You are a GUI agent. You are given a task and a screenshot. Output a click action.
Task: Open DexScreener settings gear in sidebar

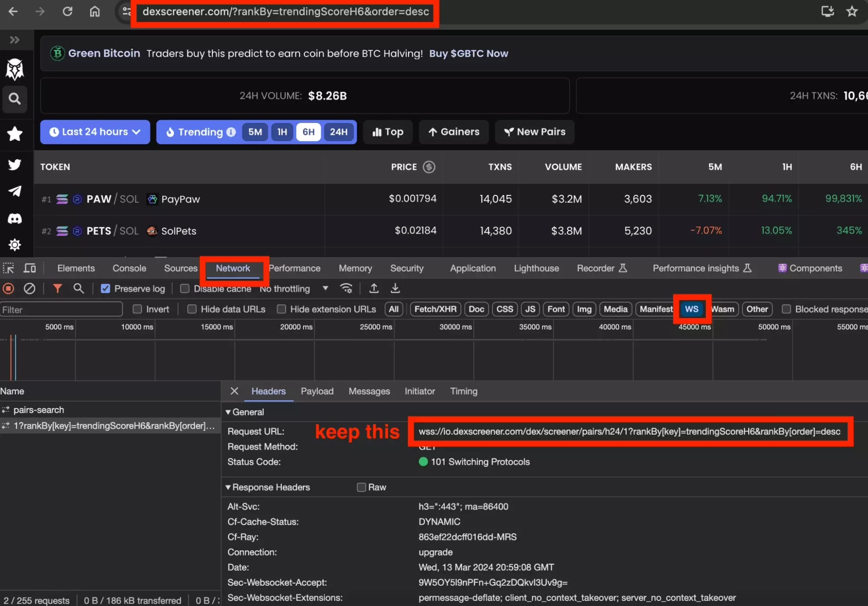click(x=14, y=245)
